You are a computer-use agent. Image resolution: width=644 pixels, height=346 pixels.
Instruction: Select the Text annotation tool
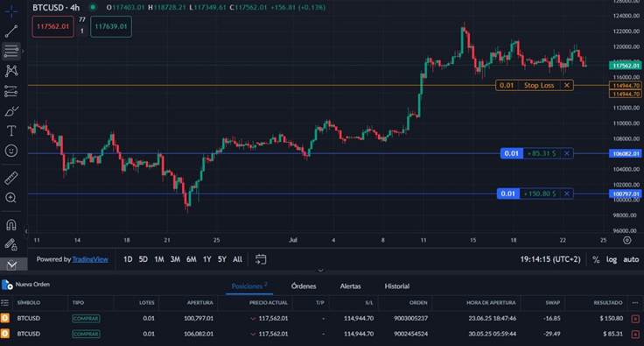coord(11,131)
